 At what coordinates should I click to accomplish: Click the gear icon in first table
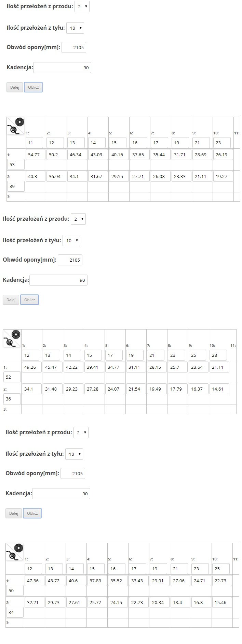click(x=16, y=126)
